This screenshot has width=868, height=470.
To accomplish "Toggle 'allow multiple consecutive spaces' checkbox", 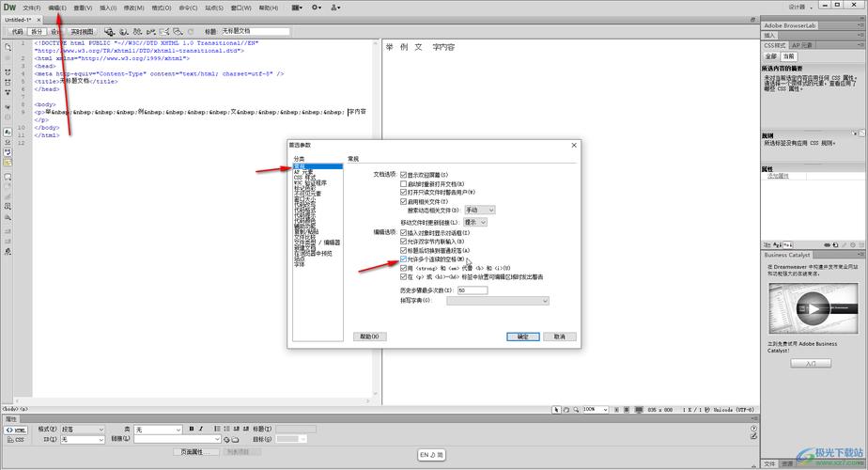I will 404,259.
